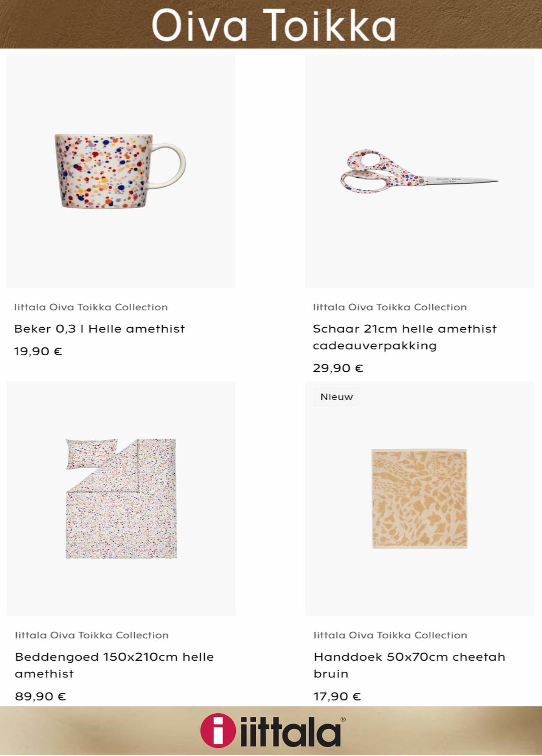
Task: Open Handdoek 50x70cm cheetah bruin link
Action: [409, 665]
